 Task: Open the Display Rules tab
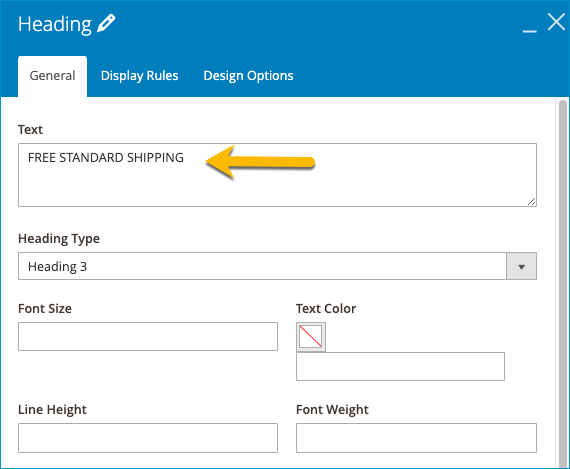click(140, 76)
